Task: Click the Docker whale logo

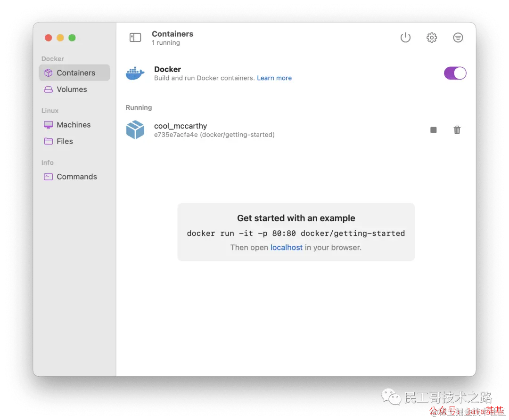Action: click(135, 73)
